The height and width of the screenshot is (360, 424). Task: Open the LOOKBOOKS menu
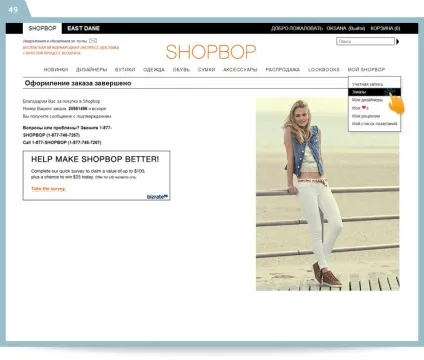click(x=324, y=70)
